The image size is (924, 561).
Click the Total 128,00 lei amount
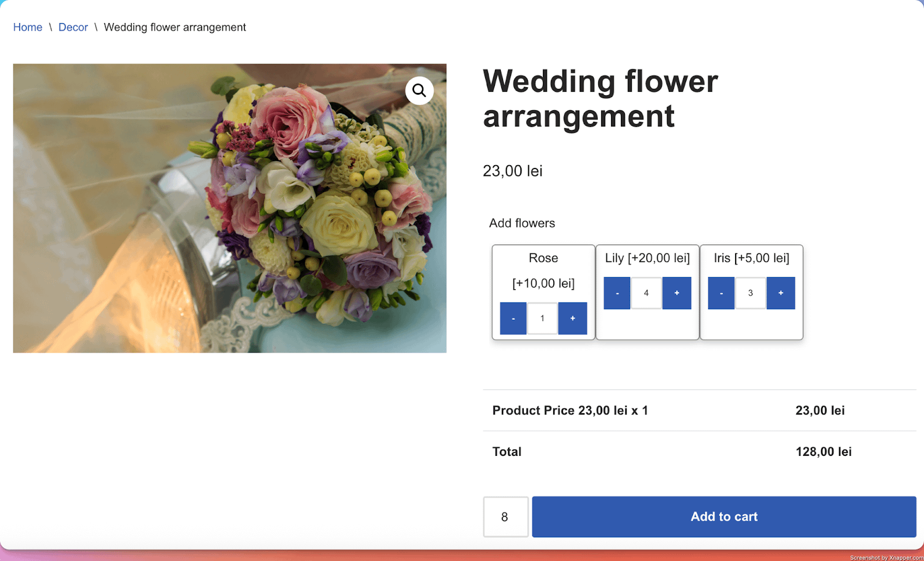tap(823, 451)
